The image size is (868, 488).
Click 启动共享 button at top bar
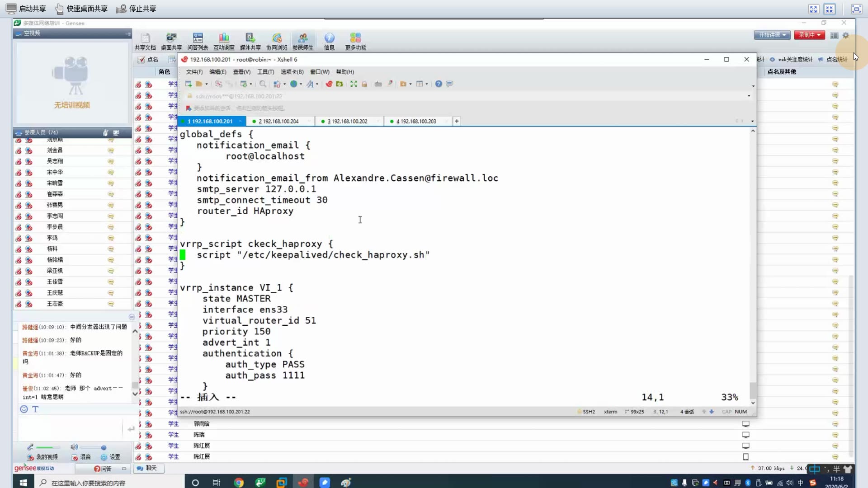(x=26, y=9)
